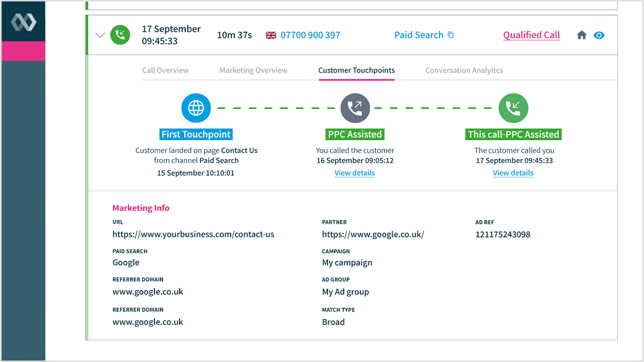644x362 pixels.
Task: Click the home icon in call header
Action: pyautogui.click(x=582, y=35)
